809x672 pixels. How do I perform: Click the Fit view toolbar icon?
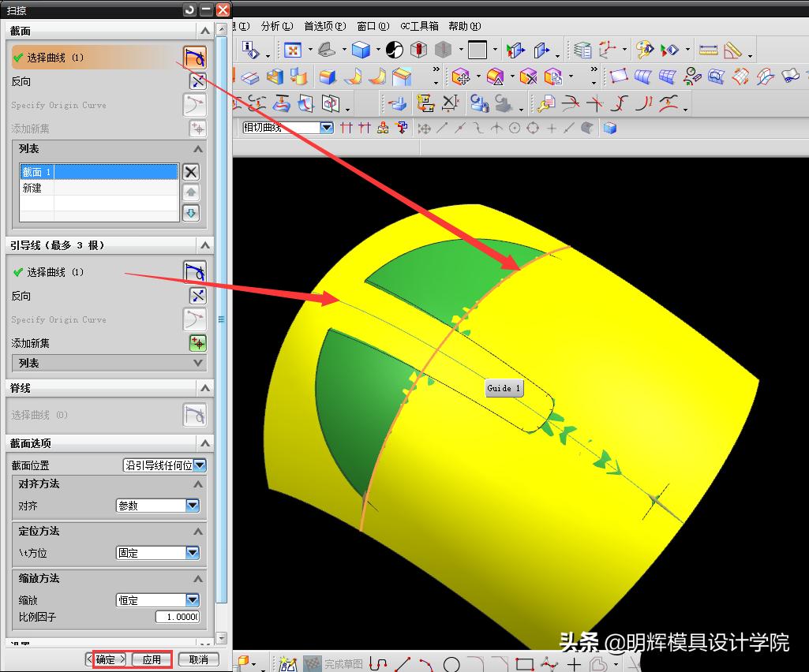coord(293,50)
